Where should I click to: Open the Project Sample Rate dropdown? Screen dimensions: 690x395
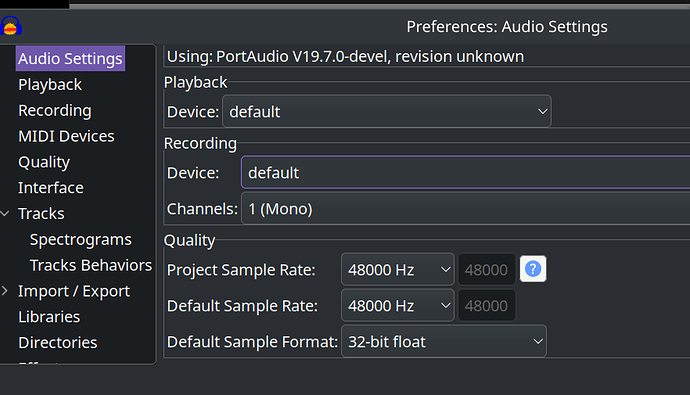[x=397, y=269]
